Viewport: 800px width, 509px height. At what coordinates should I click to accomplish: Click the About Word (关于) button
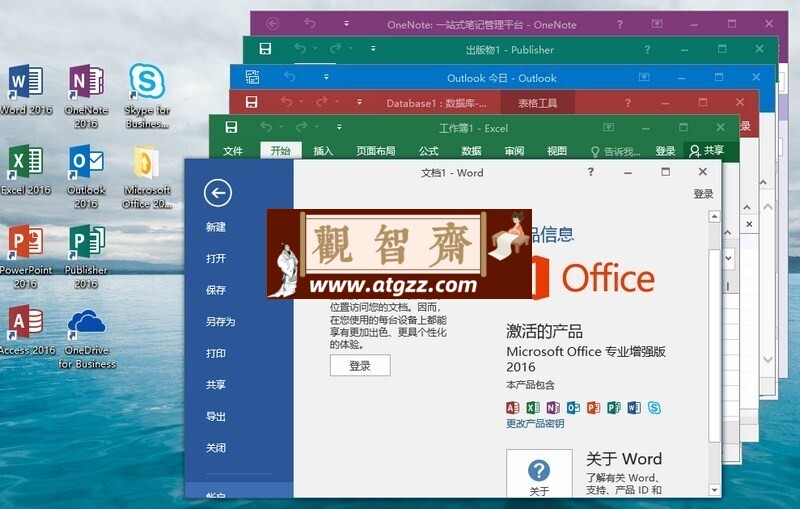pos(539,474)
